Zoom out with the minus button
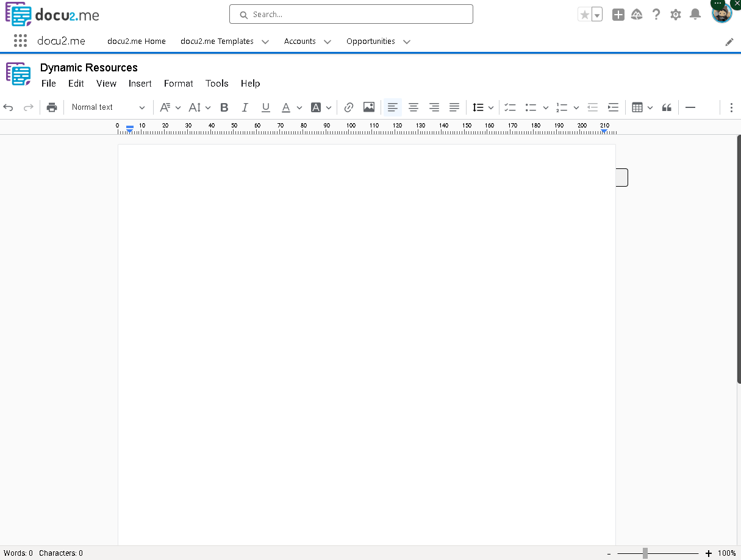Image resolution: width=741 pixels, height=560 pixels. coord(609,554)
